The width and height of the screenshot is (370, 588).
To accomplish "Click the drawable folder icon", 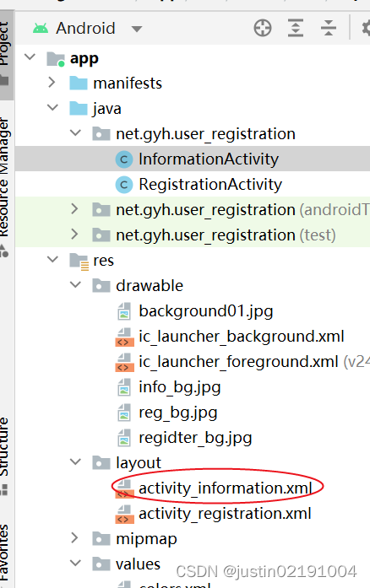I will 101,285.
